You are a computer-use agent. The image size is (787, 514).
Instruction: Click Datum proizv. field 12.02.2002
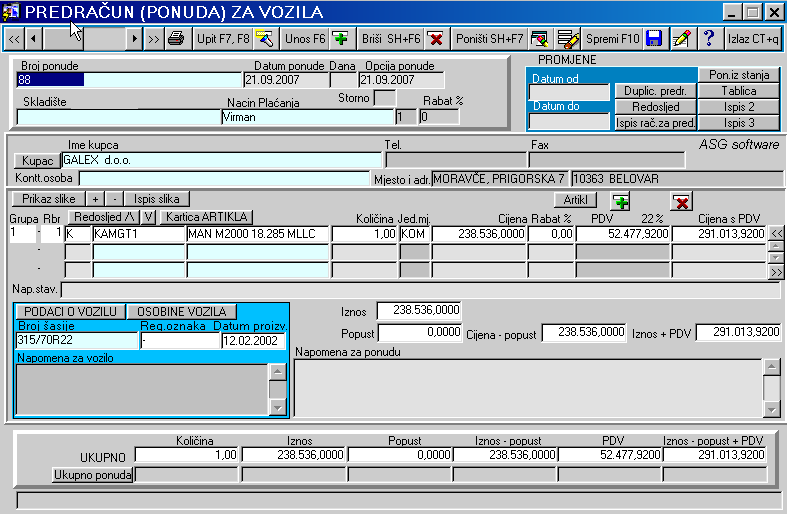(253, 340)
